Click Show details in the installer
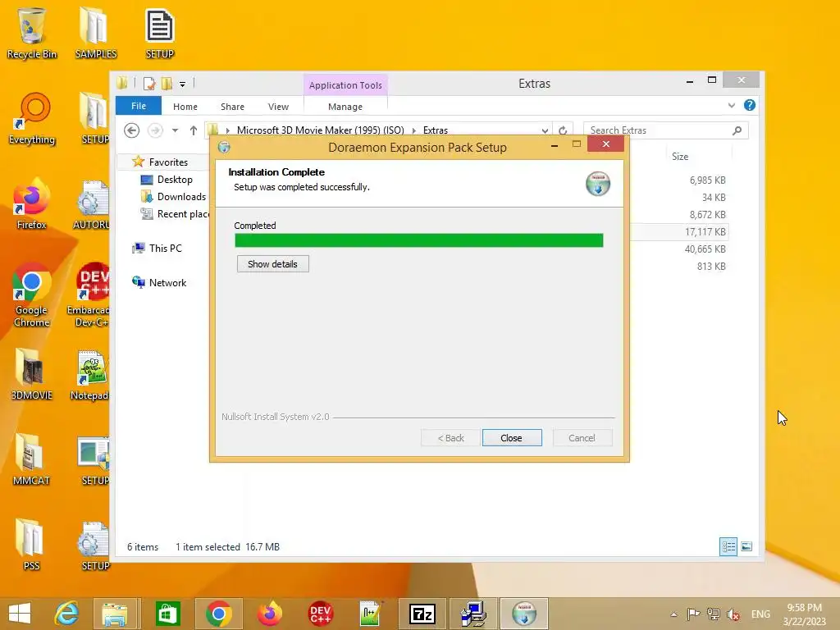This screenshot has width=840, height=630. [x=272, y=264]
